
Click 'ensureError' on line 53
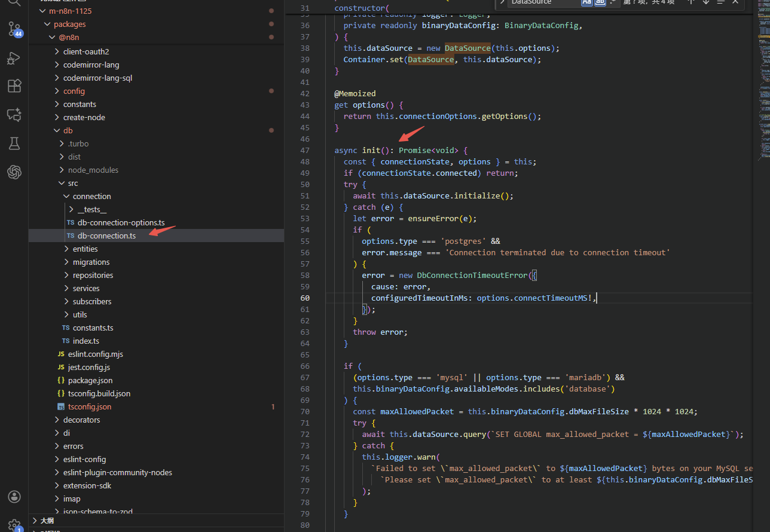[433, 218]
